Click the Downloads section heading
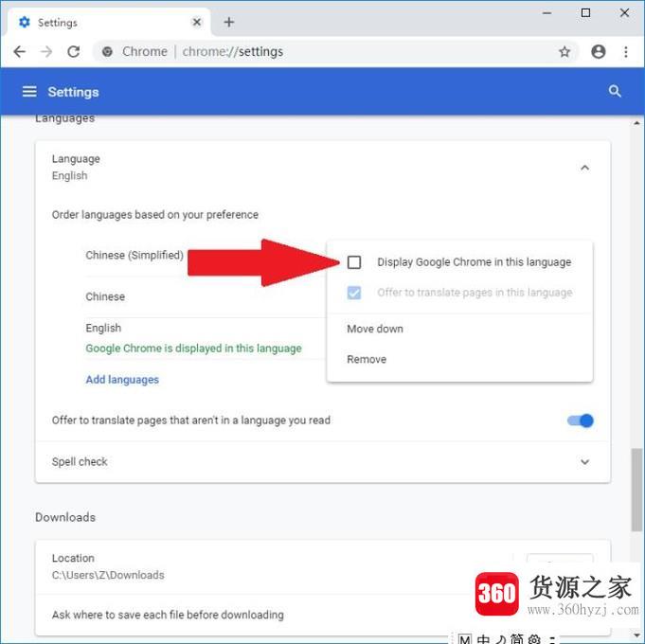 pos(65,517)
